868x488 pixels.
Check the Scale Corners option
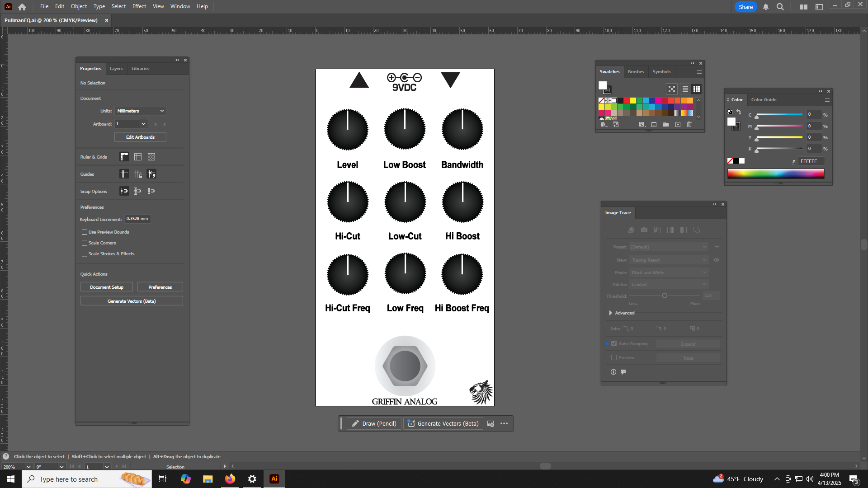(x=85, y=243)
